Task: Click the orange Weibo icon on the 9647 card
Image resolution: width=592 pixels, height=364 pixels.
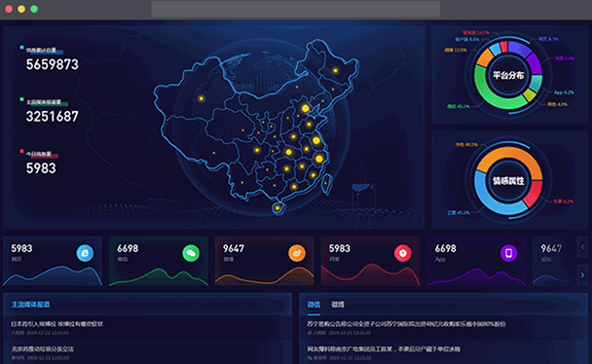Action: tap(297, 253)
